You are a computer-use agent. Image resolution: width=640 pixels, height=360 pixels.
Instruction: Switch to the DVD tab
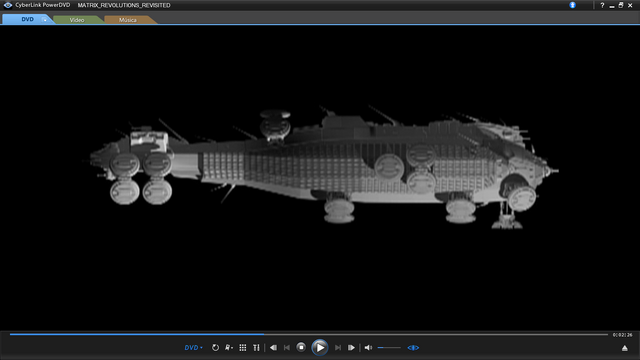pos(28,19)
